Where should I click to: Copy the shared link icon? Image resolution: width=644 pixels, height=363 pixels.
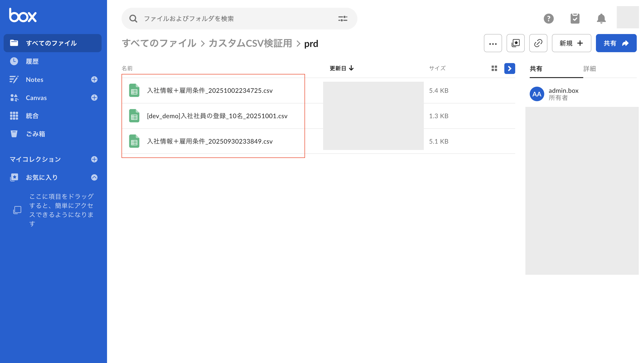pyautogui.click(x=538, y=43)
